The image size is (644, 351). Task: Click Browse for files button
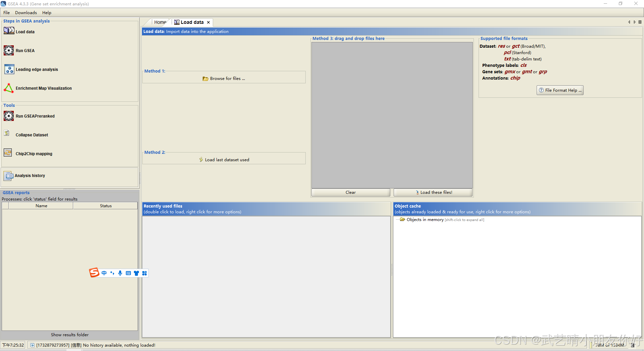tap(224, 79)
